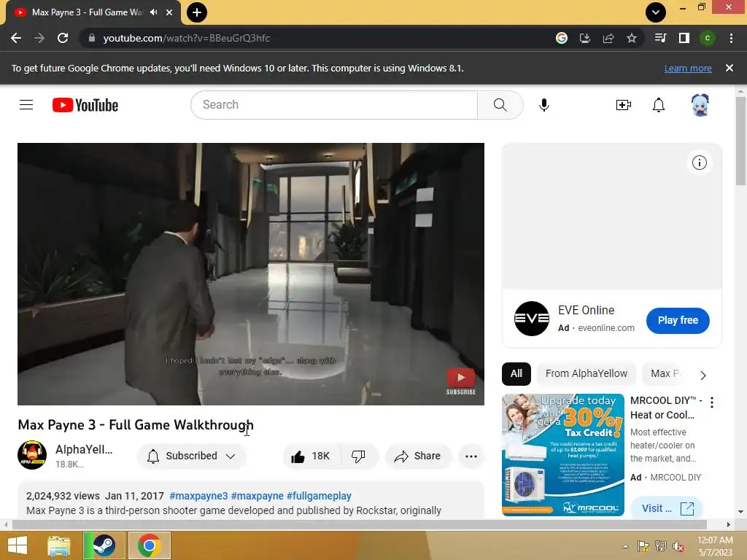Open the MRCOOL DIY ad title
The width and height of the screenshot is (747, 560).
coord(665,408)
